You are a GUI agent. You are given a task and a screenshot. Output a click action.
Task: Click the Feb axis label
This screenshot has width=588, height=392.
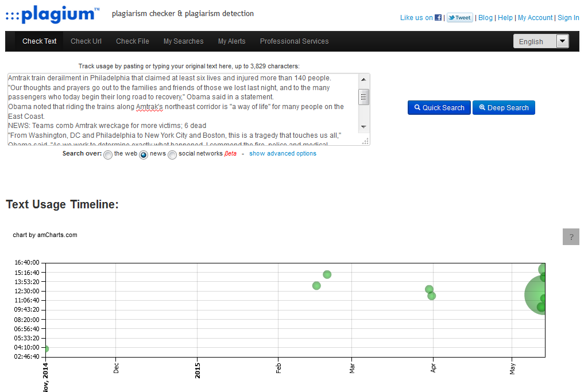[x=278, y=368]
